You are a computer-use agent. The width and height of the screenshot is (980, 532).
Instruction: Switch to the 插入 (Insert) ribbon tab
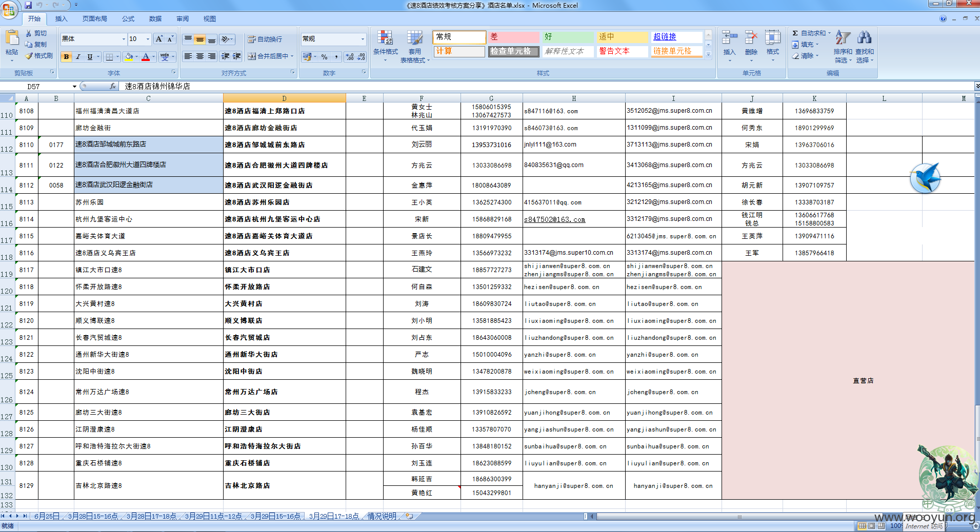click(61, 18)
